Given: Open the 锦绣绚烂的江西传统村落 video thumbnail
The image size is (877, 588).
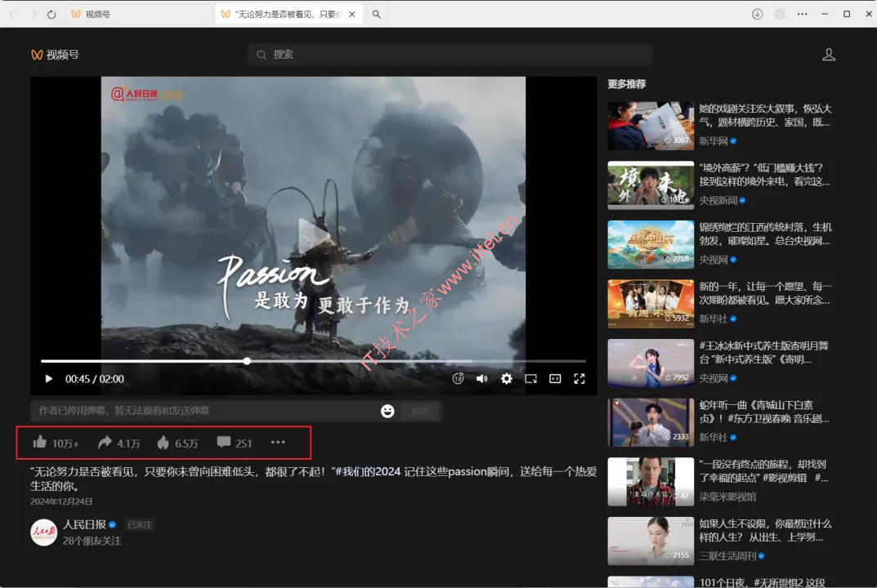Looking at the screenshot, I should pyautogui.click(x=651, y=244).
